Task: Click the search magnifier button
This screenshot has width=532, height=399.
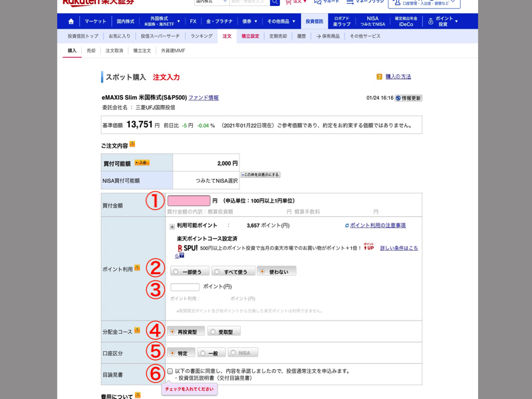Action: (x=275, y=2)
